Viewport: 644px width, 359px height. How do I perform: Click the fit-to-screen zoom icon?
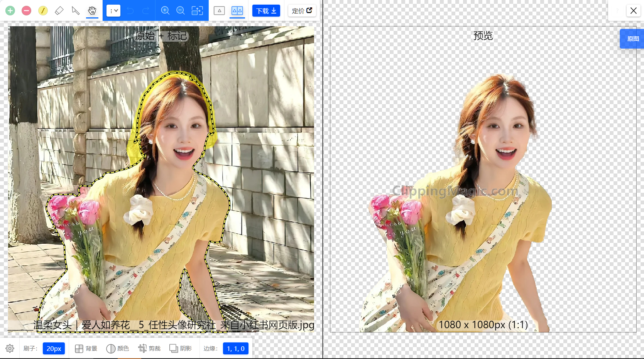(197, 11)
